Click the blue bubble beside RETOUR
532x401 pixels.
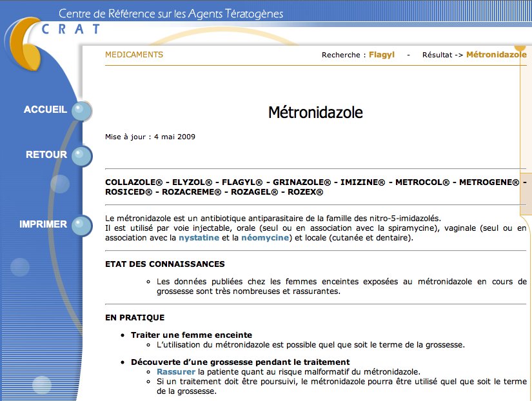pos(82,156)
